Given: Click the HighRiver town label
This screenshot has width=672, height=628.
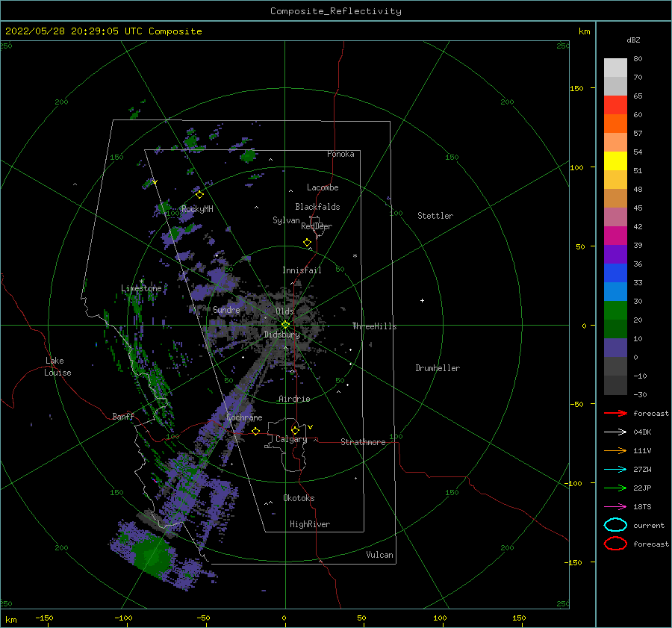Looking at the screenshot, I should tap(310, 524).
